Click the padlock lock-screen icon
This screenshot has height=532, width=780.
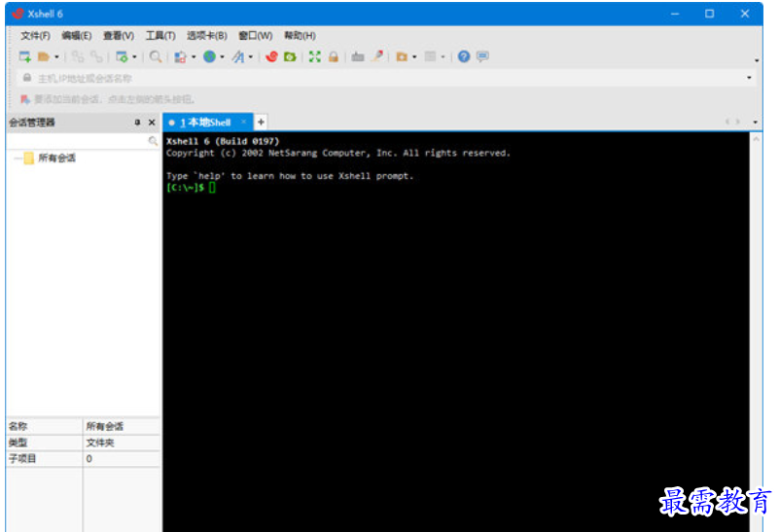point(333,57)
